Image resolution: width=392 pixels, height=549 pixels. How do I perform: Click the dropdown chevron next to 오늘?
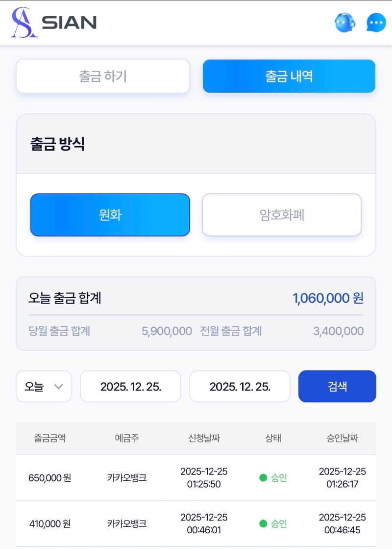[58, 387]
